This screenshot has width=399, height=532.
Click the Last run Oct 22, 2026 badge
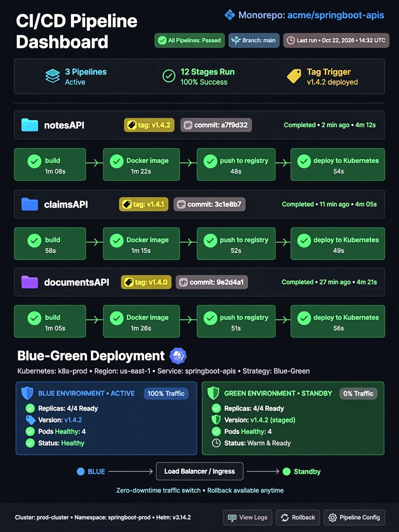pos(336,40)
